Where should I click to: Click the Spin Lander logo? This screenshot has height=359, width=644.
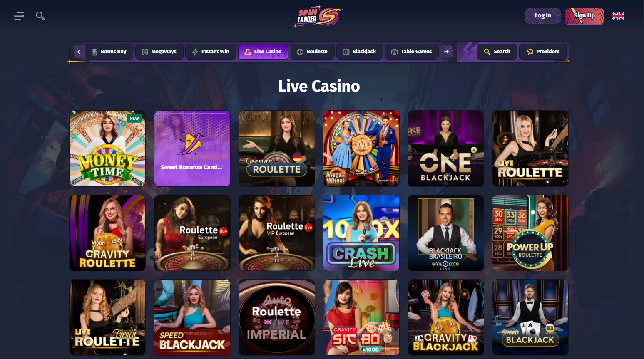pos(319,16)
